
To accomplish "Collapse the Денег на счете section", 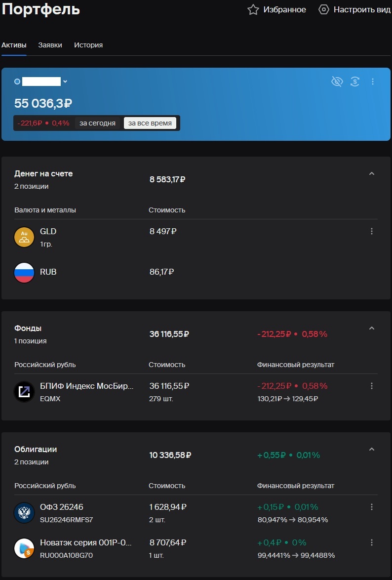I will click(372, 174).
